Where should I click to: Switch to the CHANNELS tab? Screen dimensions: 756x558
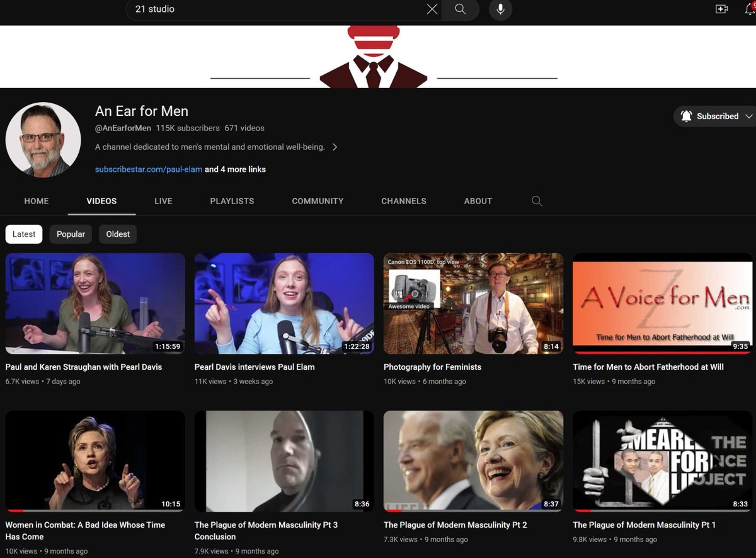click(x=404, y=201)
